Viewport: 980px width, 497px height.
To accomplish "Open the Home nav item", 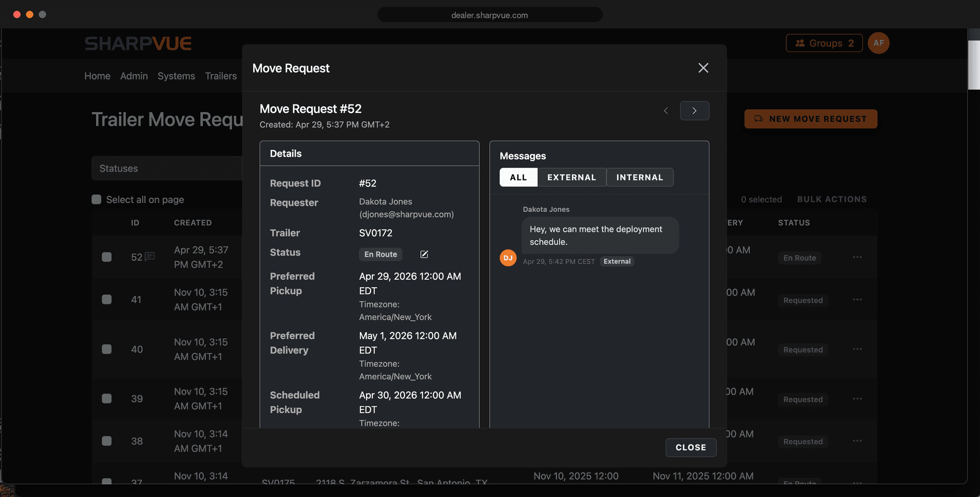I will tap(97, 76).
